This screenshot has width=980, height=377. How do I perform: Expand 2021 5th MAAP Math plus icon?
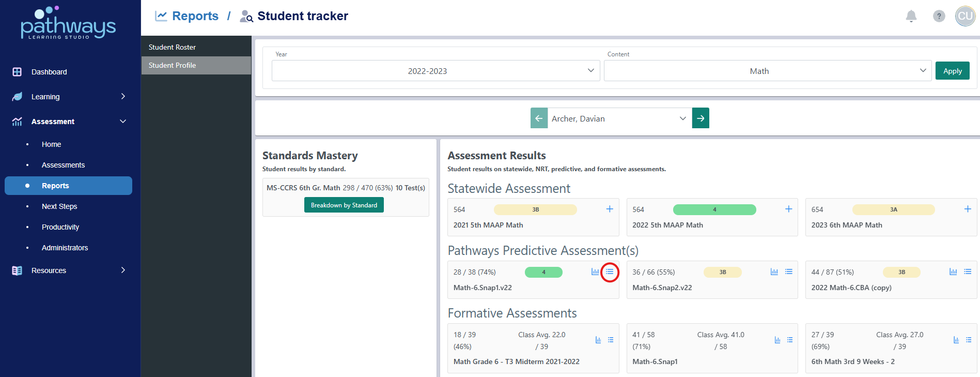610,209
